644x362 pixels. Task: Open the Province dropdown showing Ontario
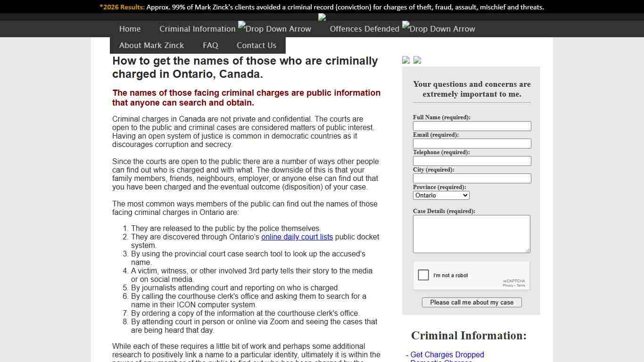pos(441,195)
